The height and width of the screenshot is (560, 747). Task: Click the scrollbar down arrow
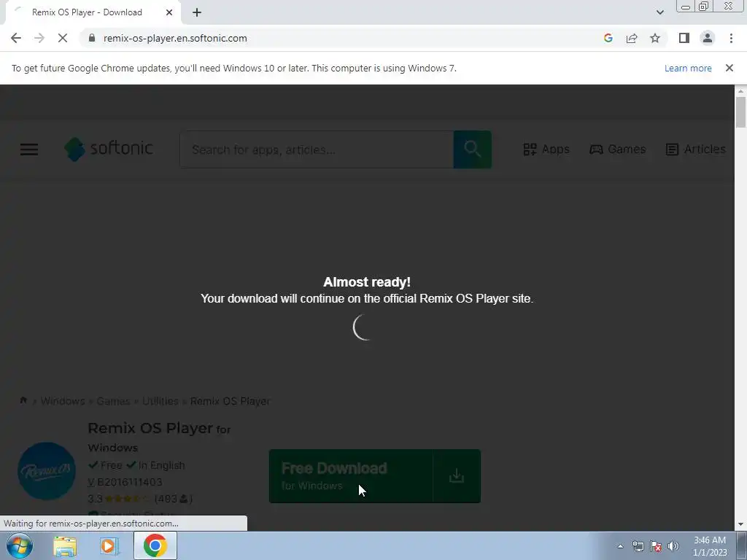[x=740, y=524]
